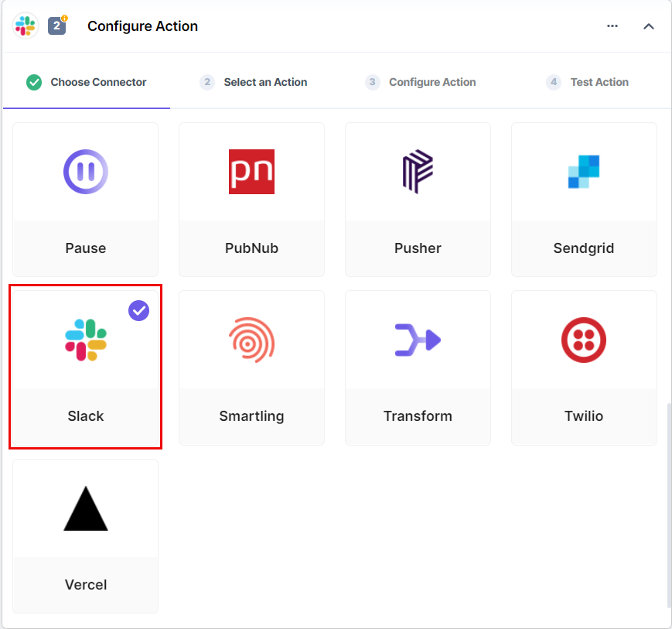Select the Sendgrid connector logo
The width and height of the screenshot is (672, 629).
[x=584, y=172]
